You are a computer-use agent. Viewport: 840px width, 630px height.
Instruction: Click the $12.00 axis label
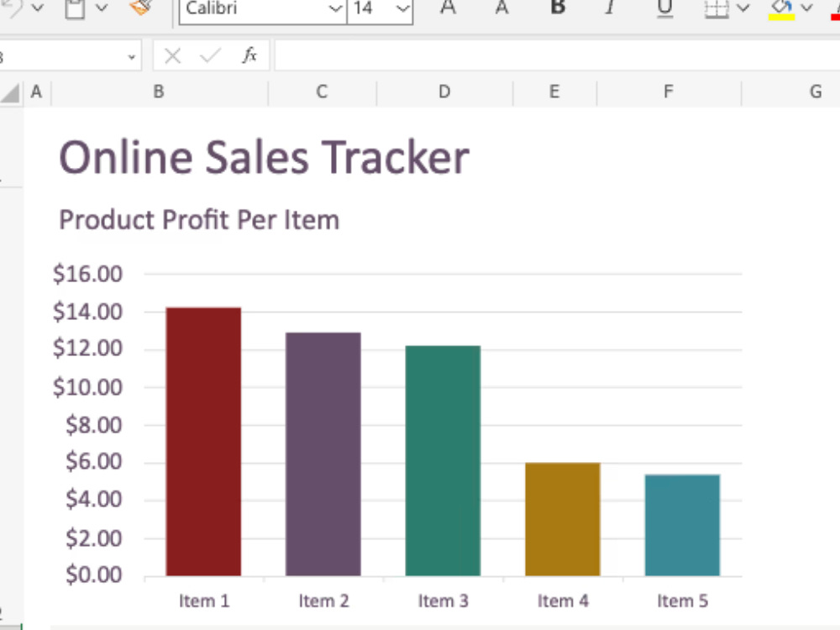coord(88,349)
